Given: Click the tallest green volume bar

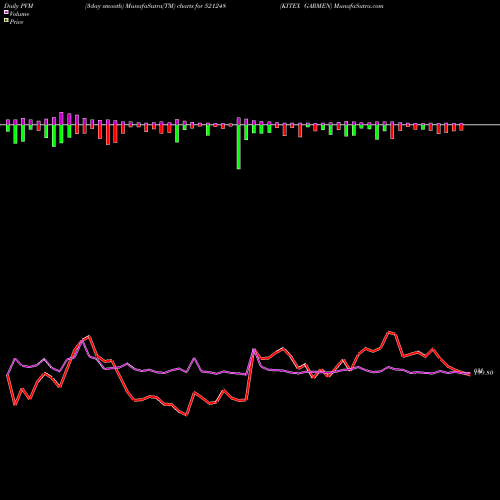Looking at the screenshot, I should coord(239,147).
